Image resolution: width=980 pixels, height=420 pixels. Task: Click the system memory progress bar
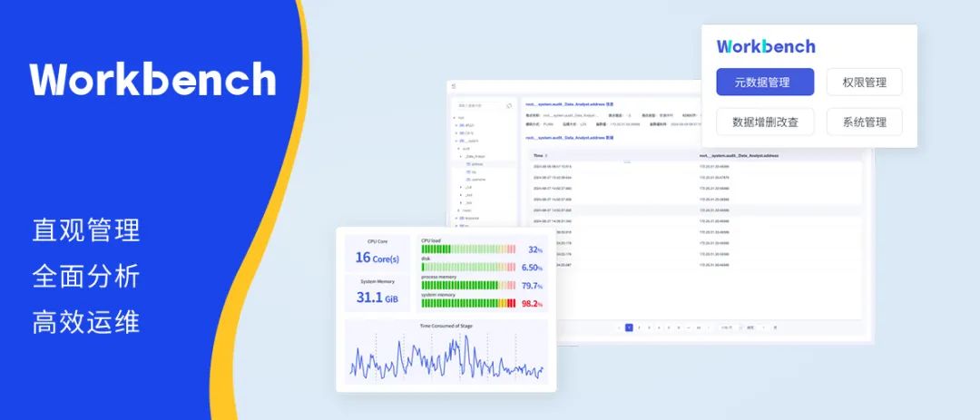click(469, 303)
